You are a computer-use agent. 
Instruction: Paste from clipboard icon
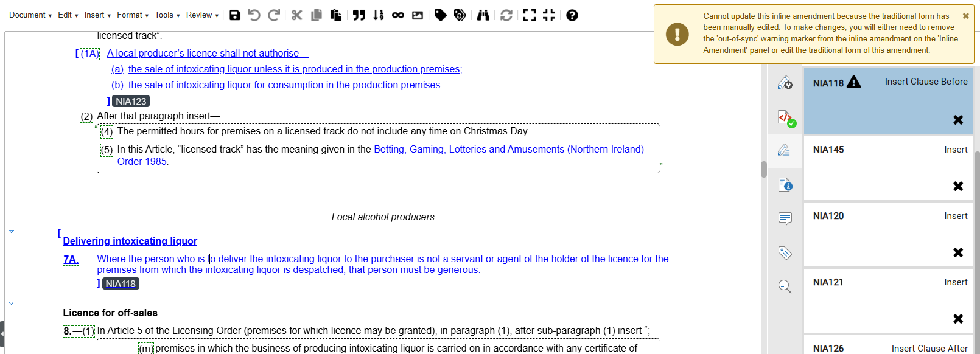pos(336,15)
